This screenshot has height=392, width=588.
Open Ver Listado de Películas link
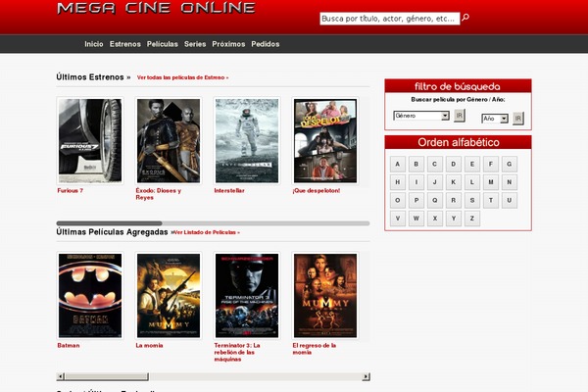pos(207,232)
